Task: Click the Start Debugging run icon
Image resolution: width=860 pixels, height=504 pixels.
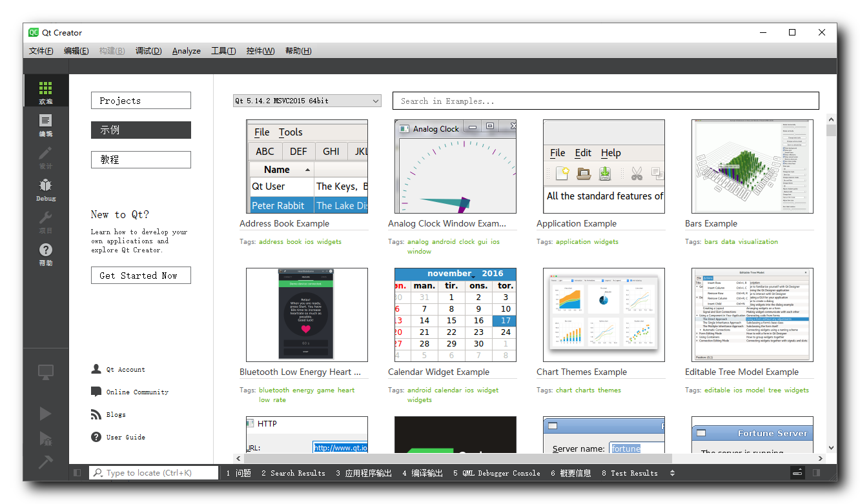Action: 45,439
